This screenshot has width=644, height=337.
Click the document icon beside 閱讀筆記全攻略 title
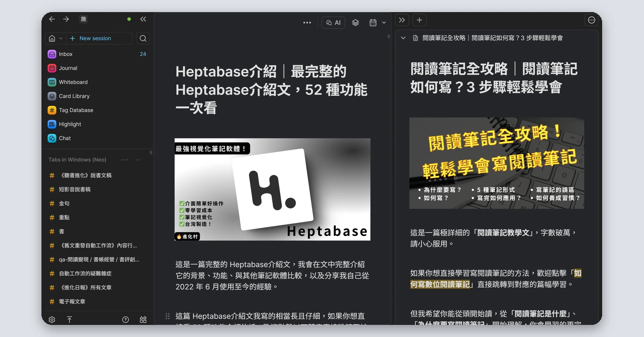pyautogui.click(x=415, y=38)
